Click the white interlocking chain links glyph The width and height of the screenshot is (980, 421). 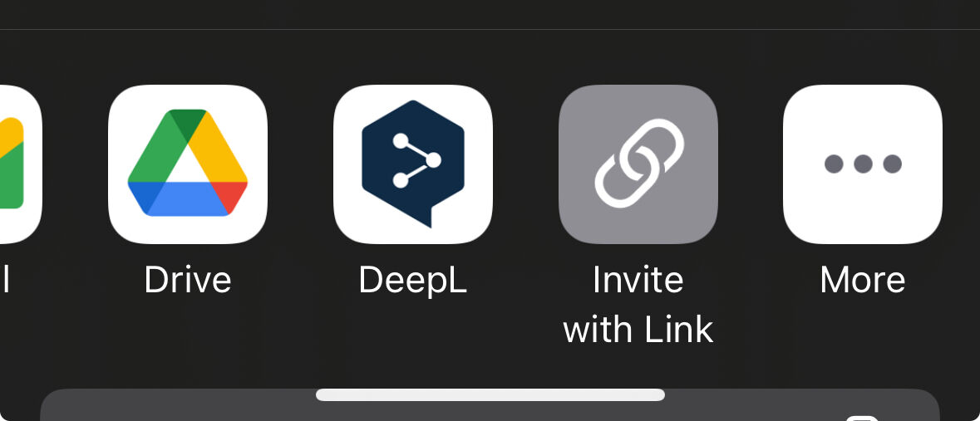pos(639,163)
